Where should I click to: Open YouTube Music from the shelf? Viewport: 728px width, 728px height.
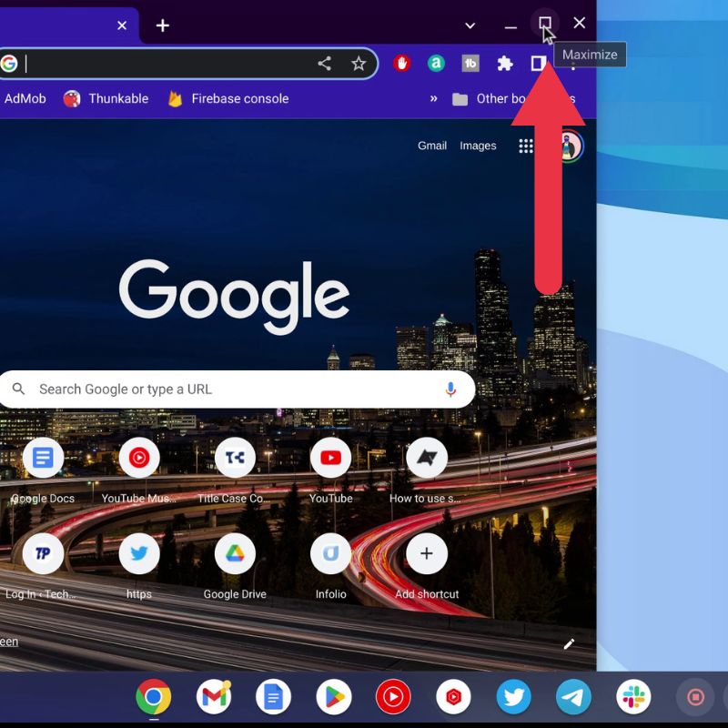[x=393, y=697]
